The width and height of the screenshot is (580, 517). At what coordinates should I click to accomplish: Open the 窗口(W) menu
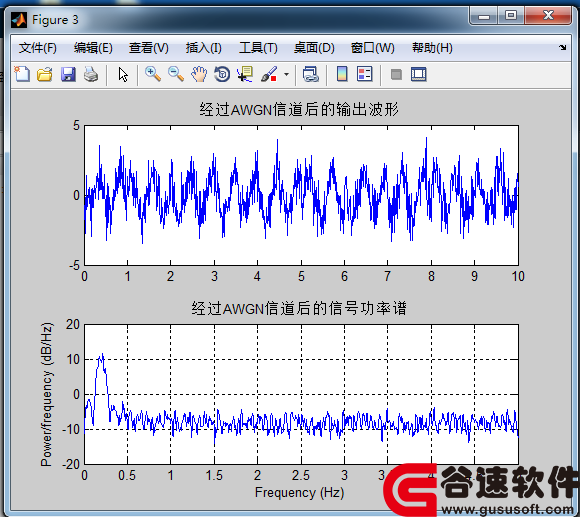[372, 48]
